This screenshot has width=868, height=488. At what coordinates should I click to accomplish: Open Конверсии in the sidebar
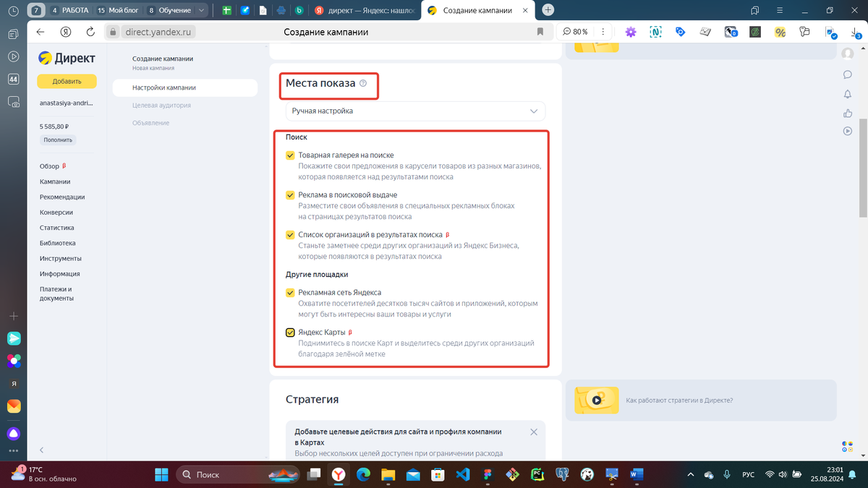[56, 213]
